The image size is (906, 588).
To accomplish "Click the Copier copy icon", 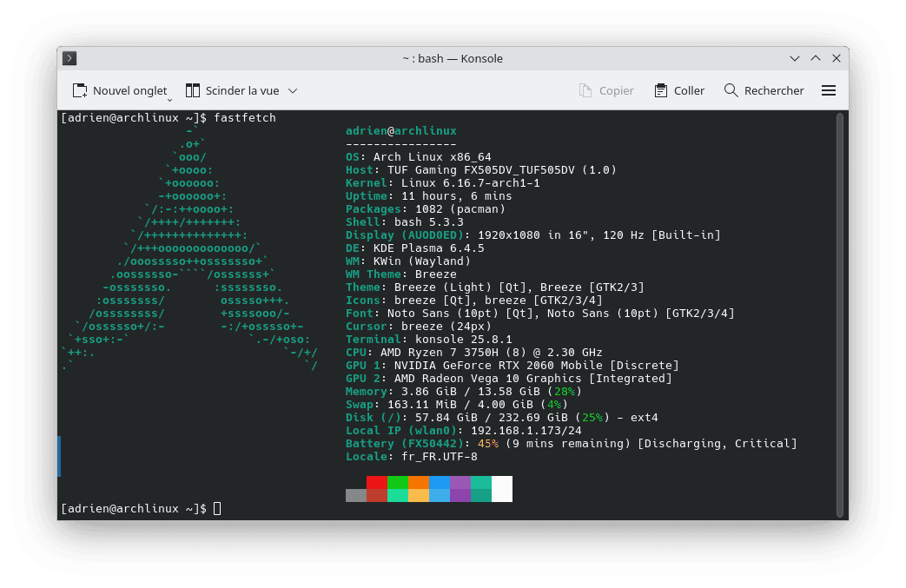I will tap(586, 90).
